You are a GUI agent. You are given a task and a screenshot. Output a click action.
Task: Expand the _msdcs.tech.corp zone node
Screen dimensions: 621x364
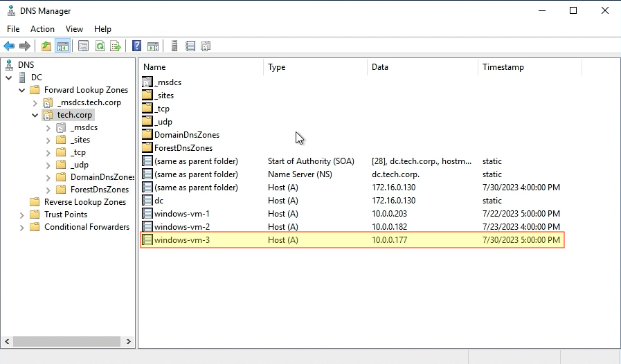point(35,102)
